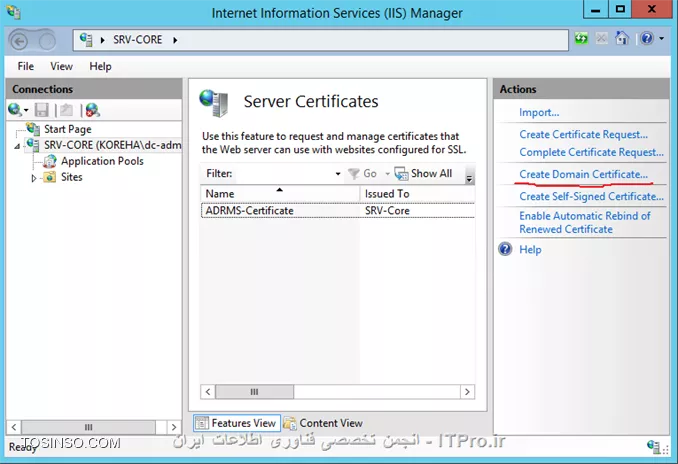Click the Show All button
Screen dimensions: 678x464
423,173
